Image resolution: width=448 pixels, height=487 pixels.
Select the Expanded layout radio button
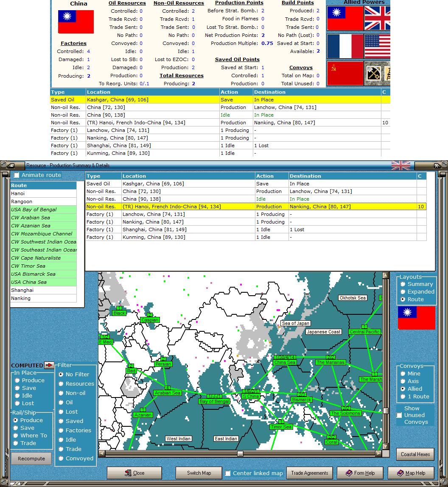click(403, 292)
